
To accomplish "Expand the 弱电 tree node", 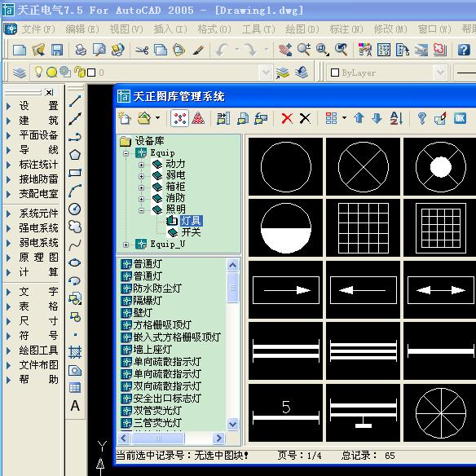I will tap(141, 176).
